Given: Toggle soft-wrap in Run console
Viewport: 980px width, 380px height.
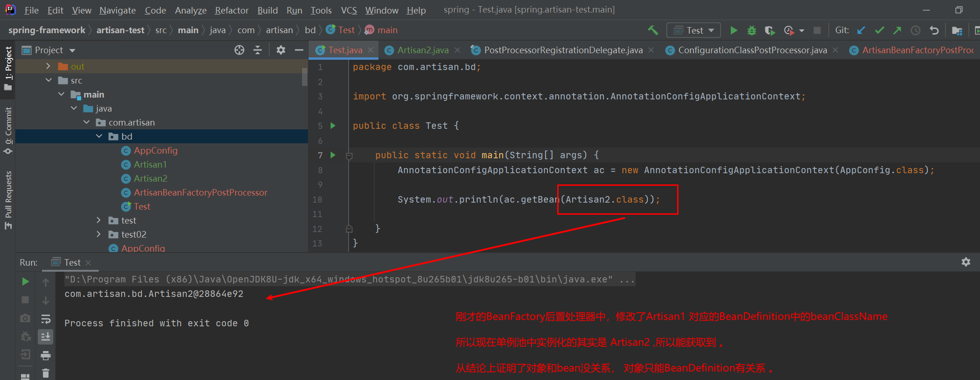Looking at the screenshot, I should [46, 319].
